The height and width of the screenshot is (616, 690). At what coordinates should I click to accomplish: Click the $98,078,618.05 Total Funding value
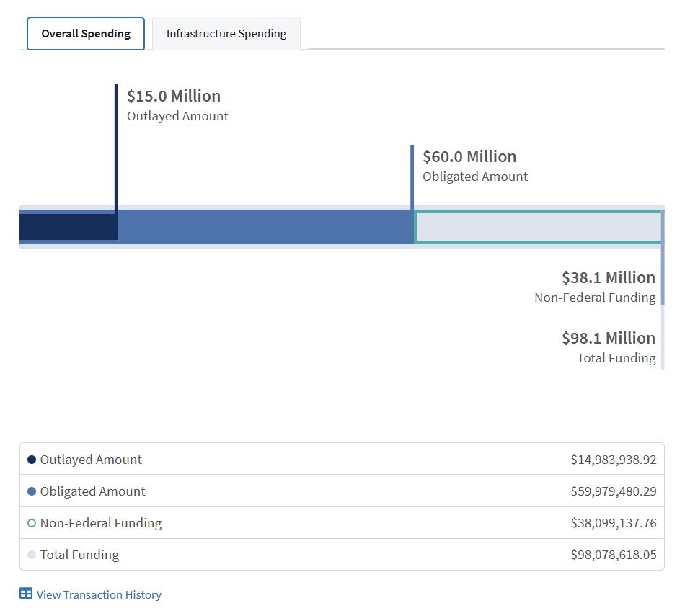pos(613,555)
